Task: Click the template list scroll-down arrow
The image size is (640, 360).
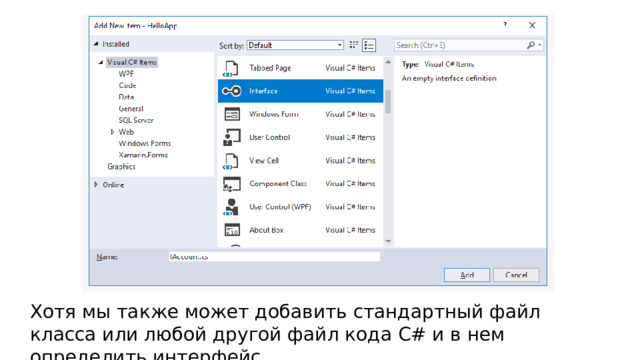Action: coord(388,242)
